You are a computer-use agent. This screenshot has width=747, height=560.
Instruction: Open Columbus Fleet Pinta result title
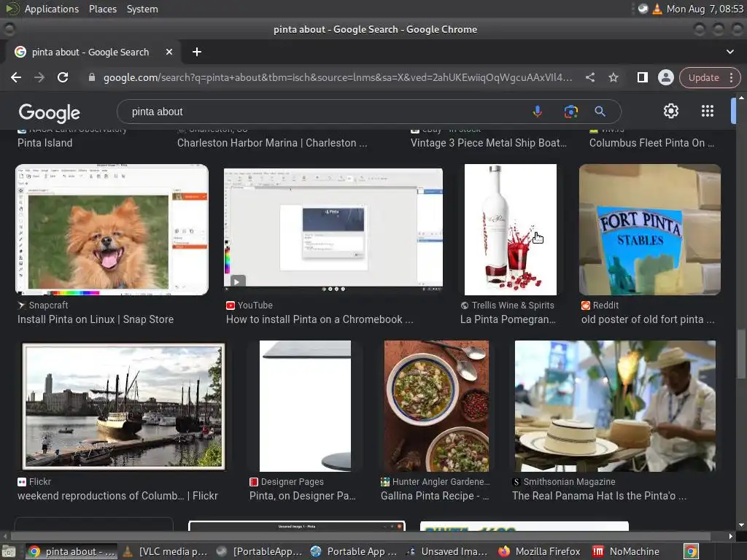651,143
